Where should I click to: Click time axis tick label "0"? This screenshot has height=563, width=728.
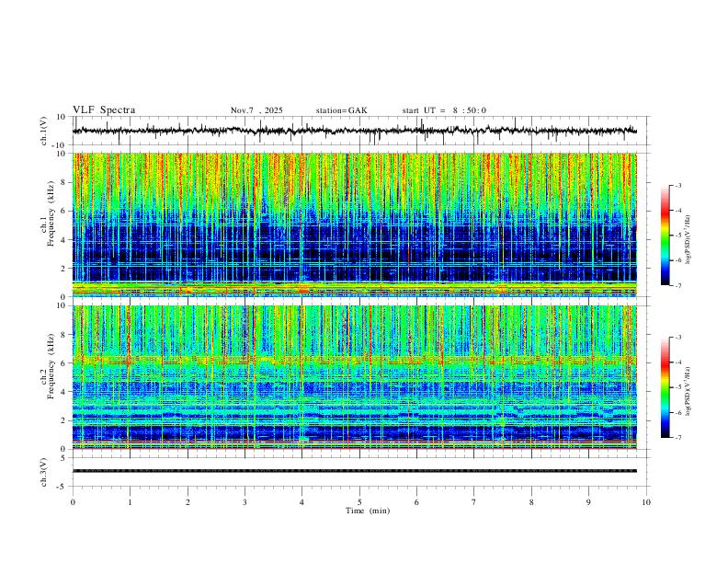click(x=73, y=502)
